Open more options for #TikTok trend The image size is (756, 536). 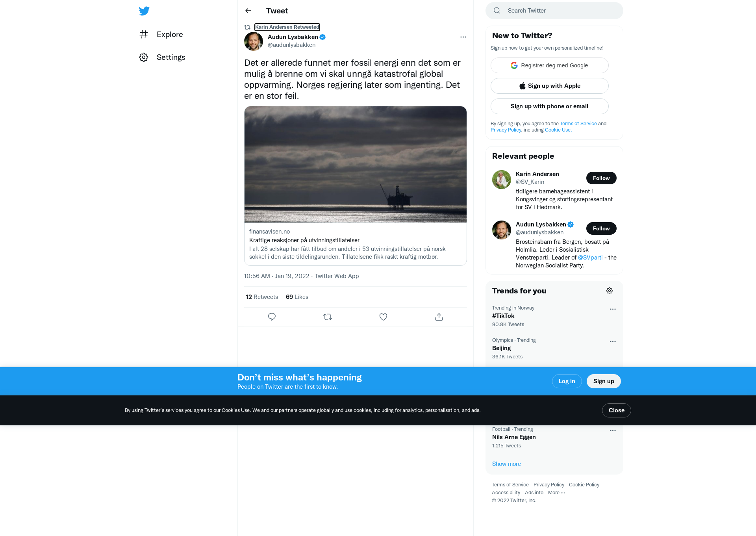click(613, 309)
